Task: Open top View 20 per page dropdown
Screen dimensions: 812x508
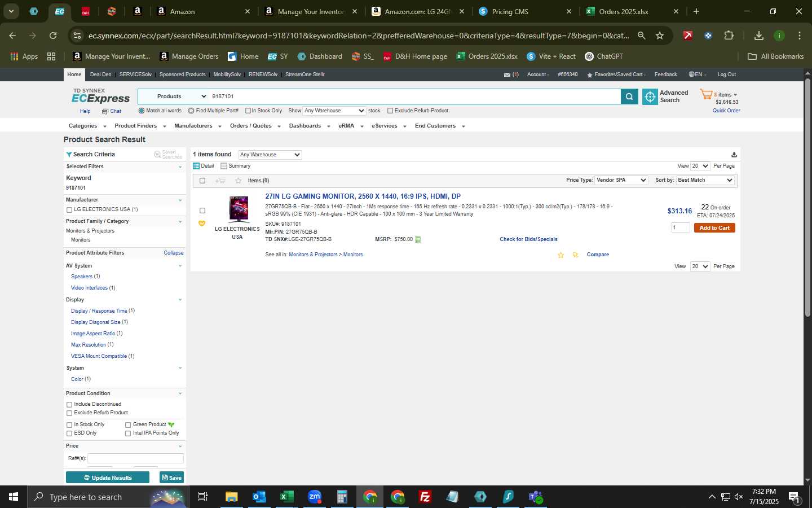Action: pyautogui.click(x=700, y=166)
